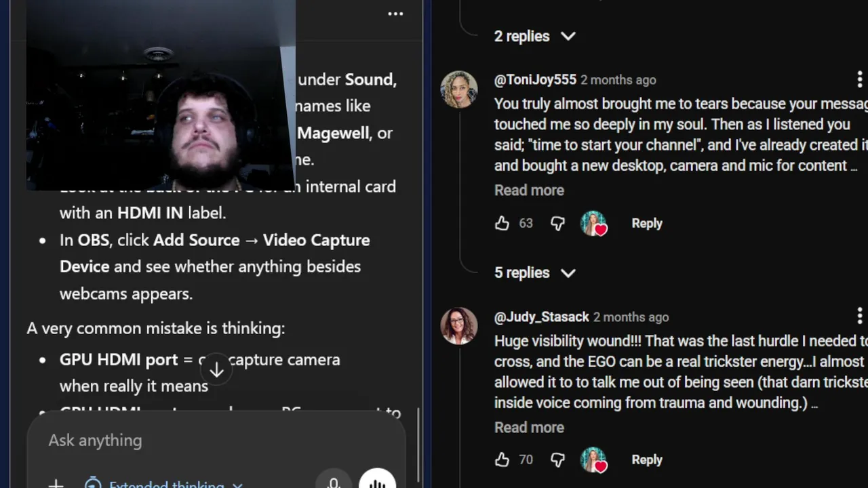
Task: Reply to Judy_Stasack's comment
Action: pos(646,460)
